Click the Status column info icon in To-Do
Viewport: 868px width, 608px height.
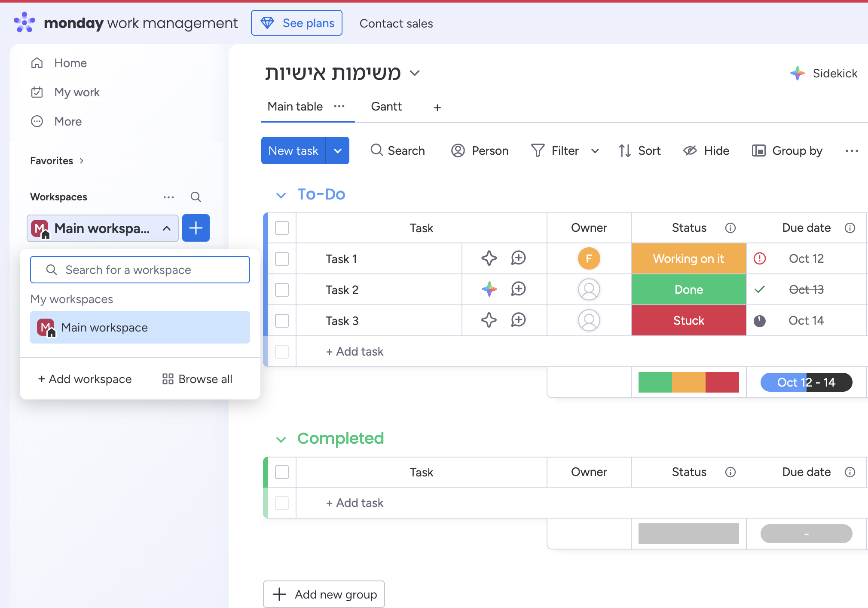point(730,228)
